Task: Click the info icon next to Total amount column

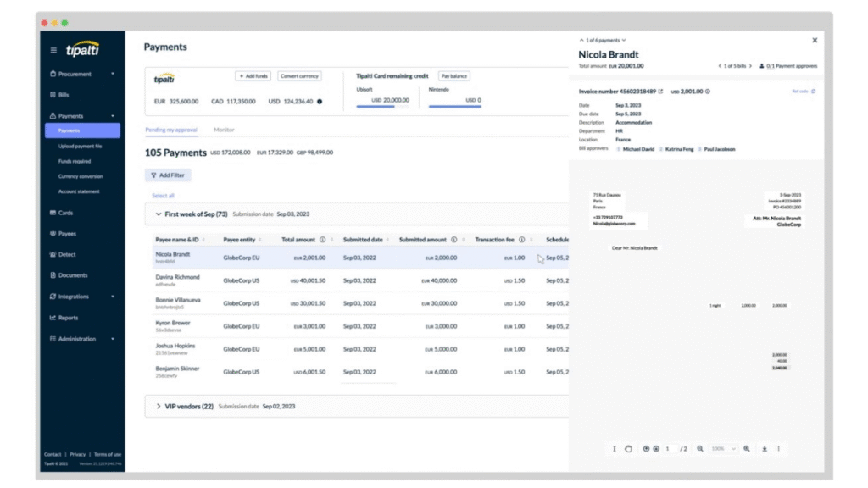Action: point(323,240)
